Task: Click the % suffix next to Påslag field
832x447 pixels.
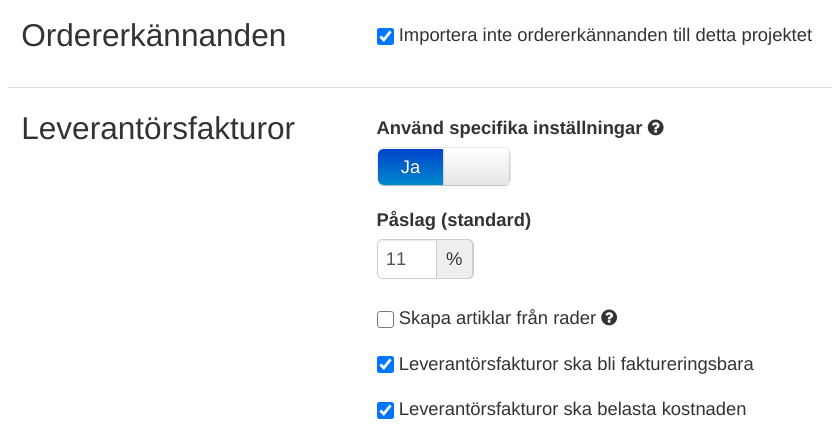Action: click(454, 259)
